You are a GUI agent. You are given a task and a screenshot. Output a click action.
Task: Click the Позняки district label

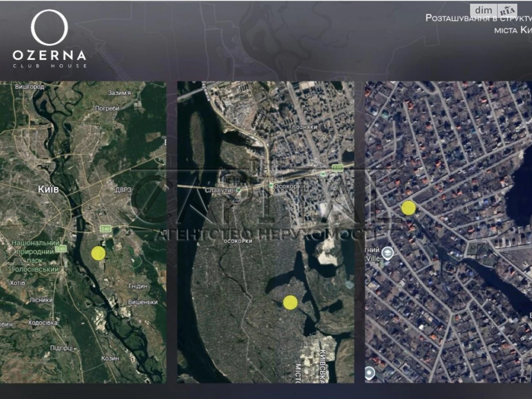(x=305, y=127)
